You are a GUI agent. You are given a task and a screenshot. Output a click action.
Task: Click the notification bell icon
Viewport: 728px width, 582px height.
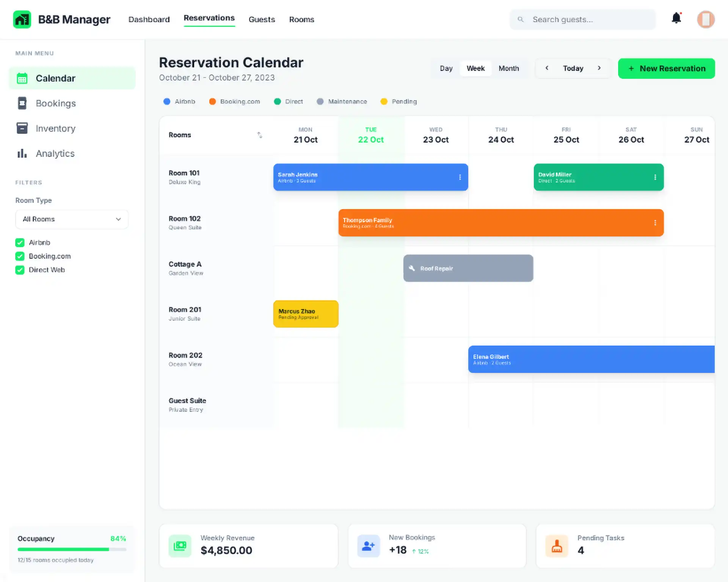tap(676, 18)
